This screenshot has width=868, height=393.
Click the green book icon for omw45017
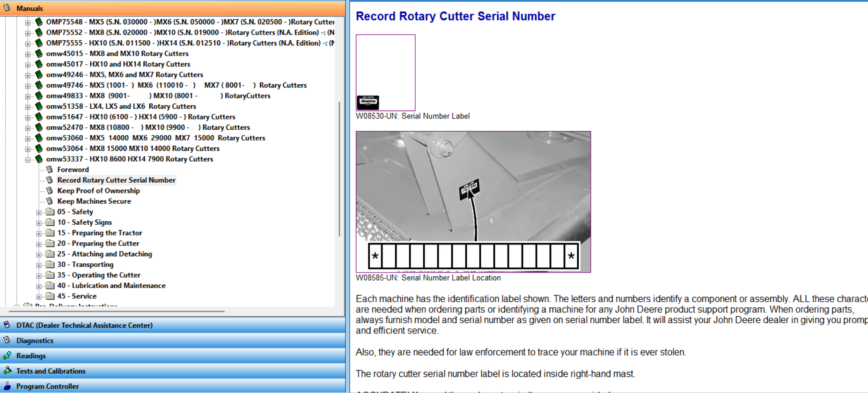[x=39, y=64]
